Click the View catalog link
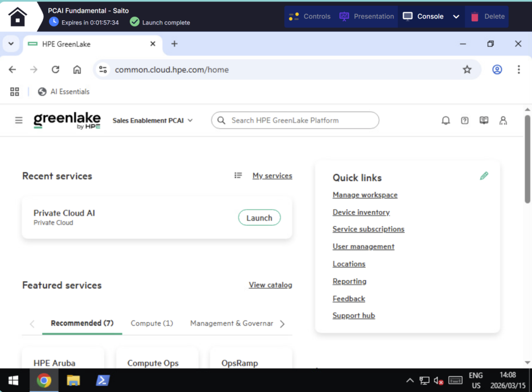The image size is (532, 392). coord(270,285)
